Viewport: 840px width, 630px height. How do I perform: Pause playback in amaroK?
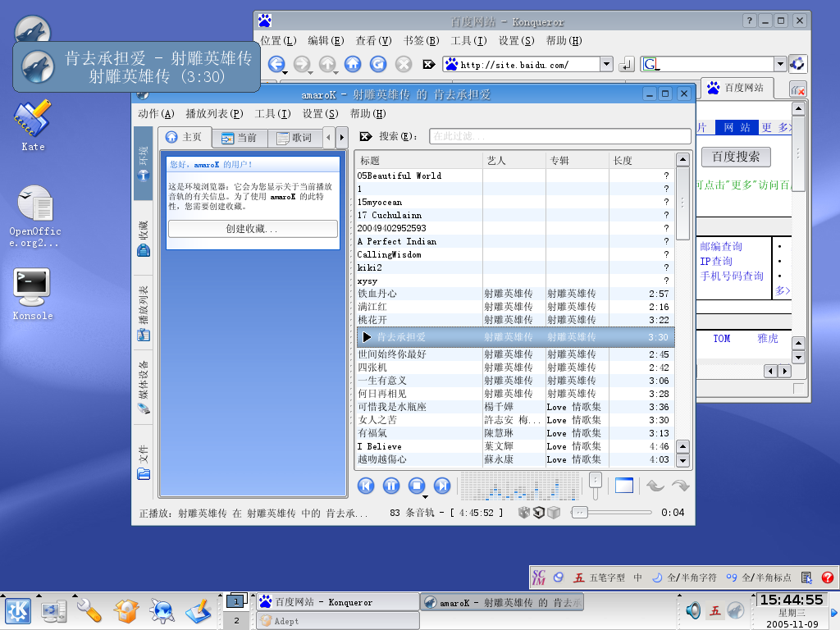point(391,486)
